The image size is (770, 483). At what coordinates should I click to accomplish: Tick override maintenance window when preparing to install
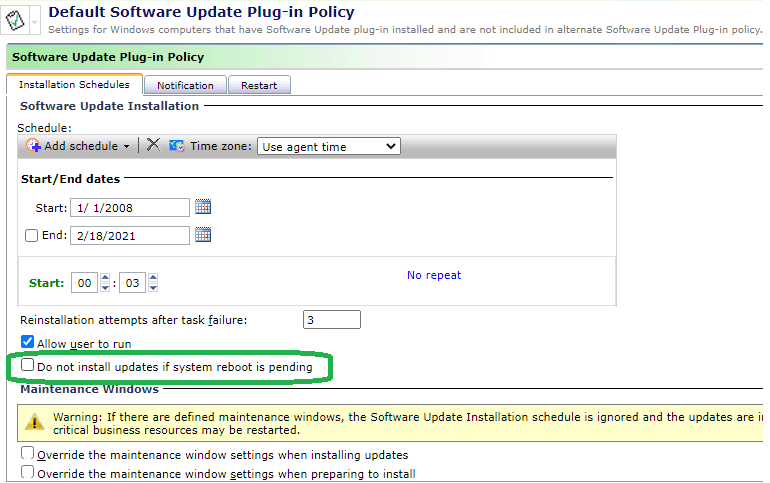[x=28, y=473]
